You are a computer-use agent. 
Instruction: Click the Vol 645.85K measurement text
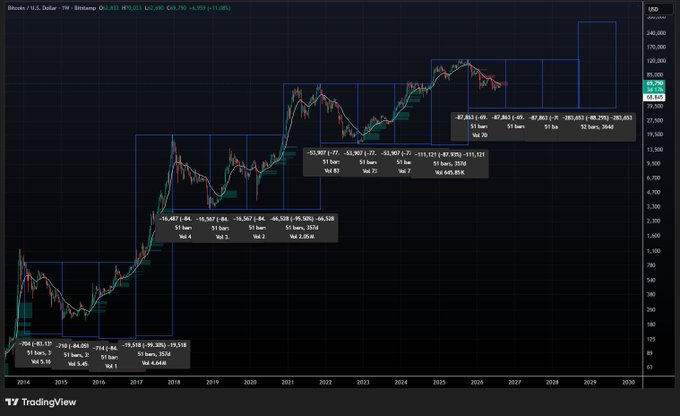point(450,172)
